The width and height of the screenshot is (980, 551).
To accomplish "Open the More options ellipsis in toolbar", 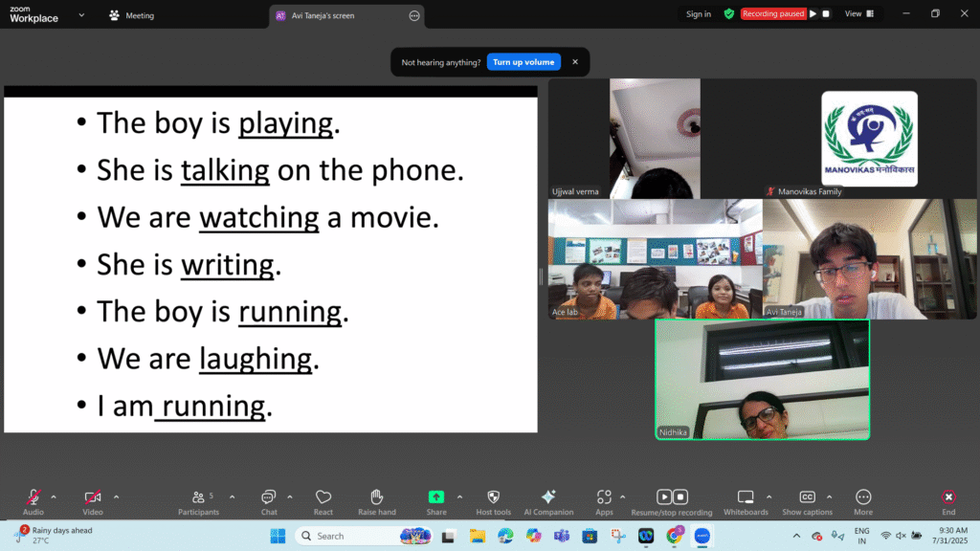I will (x=863, y=497).
